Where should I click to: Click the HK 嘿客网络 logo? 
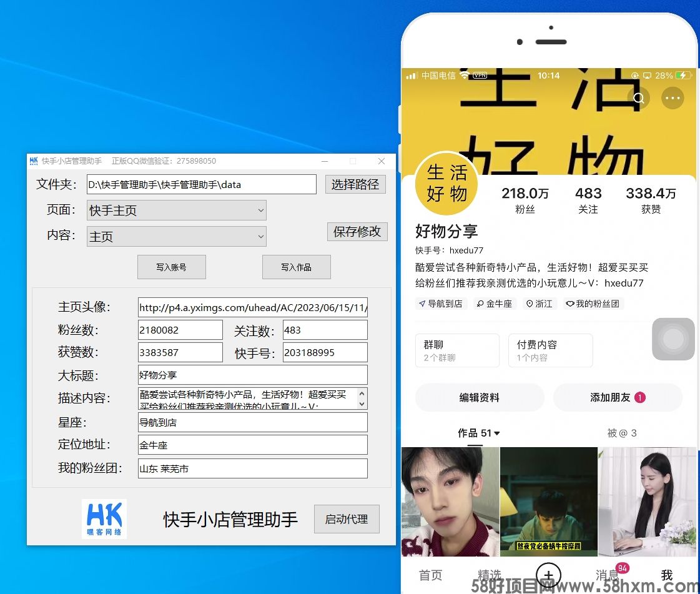click(x=104, y=518)
